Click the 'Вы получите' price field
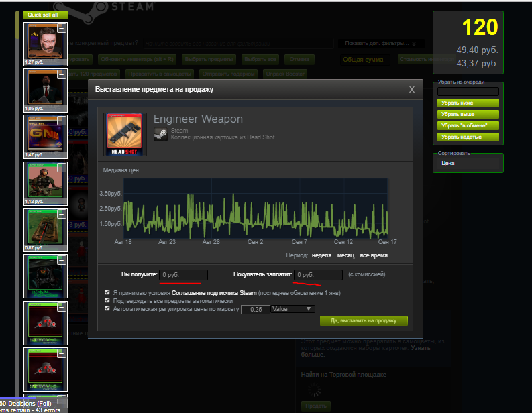This screenshot has height=413, width=532. point(183,275)
